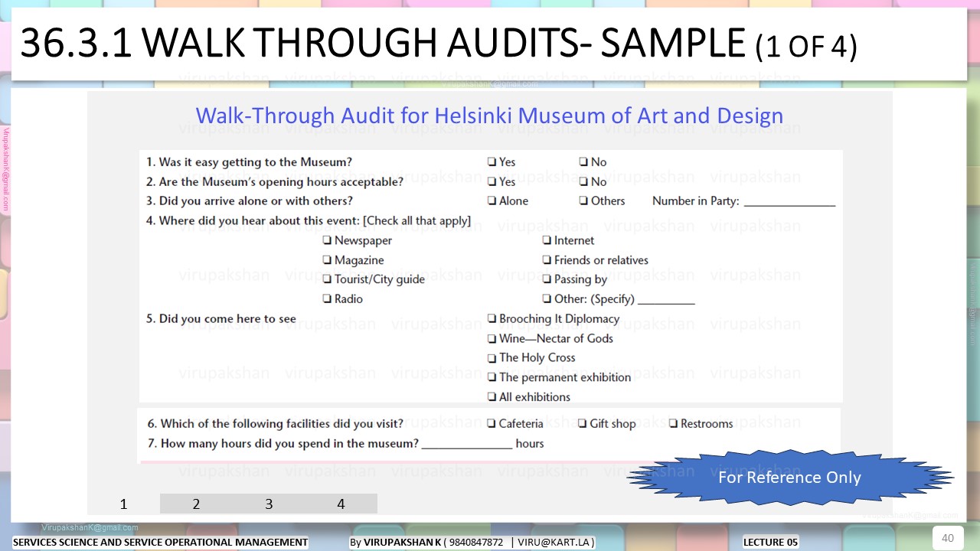Viewport: 980px width, 551px height.
Task: Click the VirupakshanK@gmail.com text at bottom left
Action: pos(90,527)
